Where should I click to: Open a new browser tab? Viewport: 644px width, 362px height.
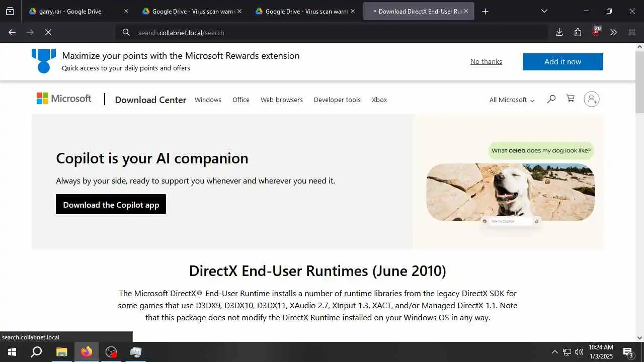point(485,11)
